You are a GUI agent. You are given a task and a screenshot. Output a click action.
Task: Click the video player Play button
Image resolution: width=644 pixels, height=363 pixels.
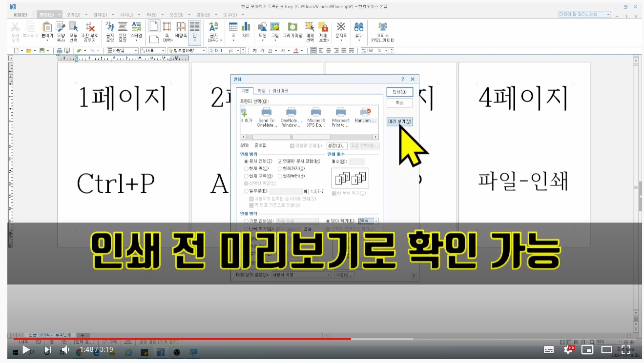coord(27,350)
